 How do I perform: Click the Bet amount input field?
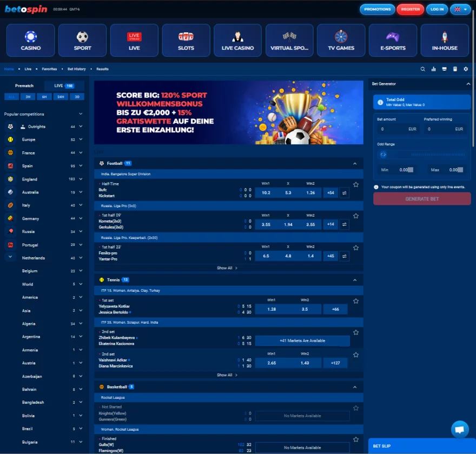(x=398, y=129)
